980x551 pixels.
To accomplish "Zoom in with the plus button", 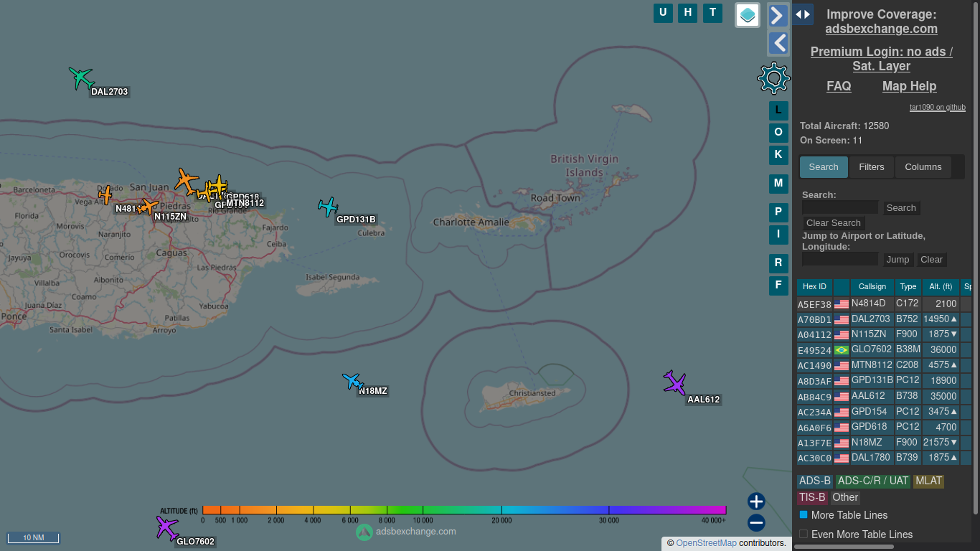I will coord(756,501).
